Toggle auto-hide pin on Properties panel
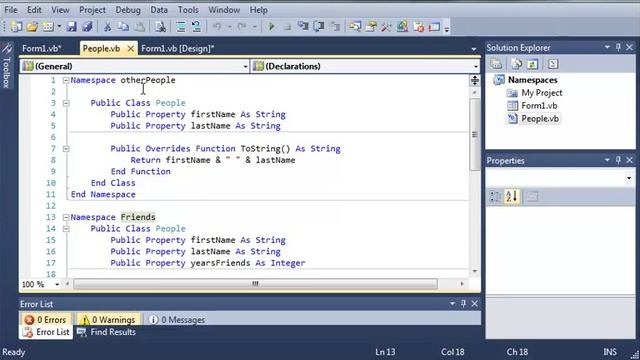Viewport: 640px width, 360px height. 618,160
